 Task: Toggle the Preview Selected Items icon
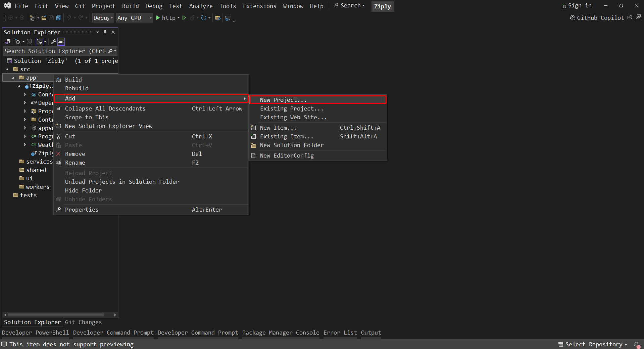coord(61,42)
